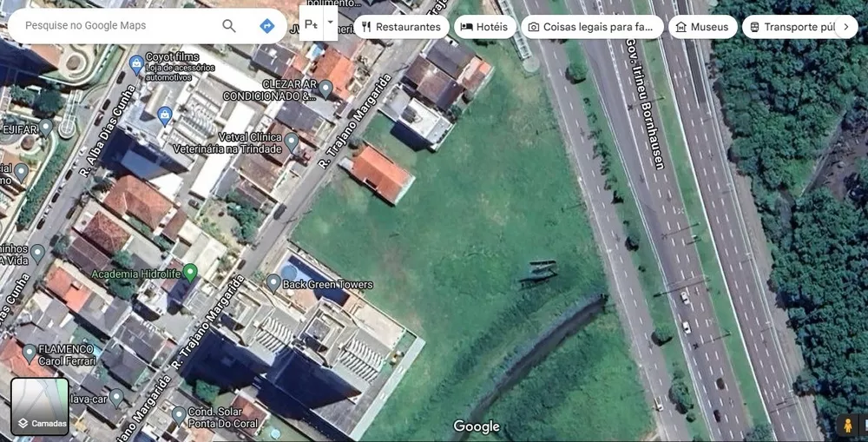
Task: Click the blue shopping bag pin
Action: pos(164,116)
